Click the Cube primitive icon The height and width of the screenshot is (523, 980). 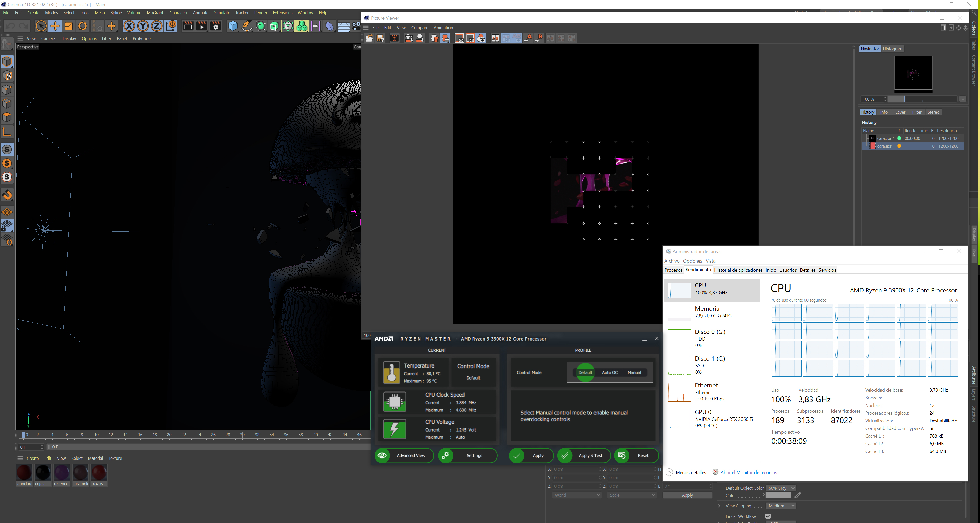coord(233,26)
